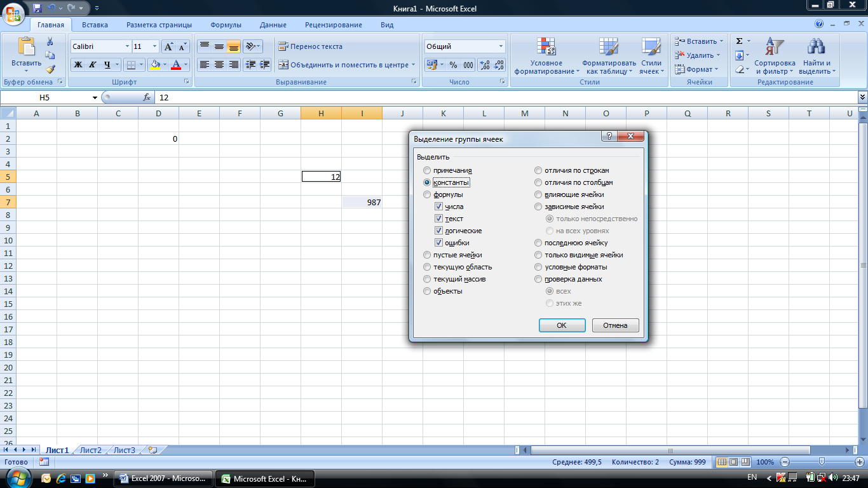Toggle italic К formatting
The height and width of the screenshot is (488, 868).
(x=92, y=65)
